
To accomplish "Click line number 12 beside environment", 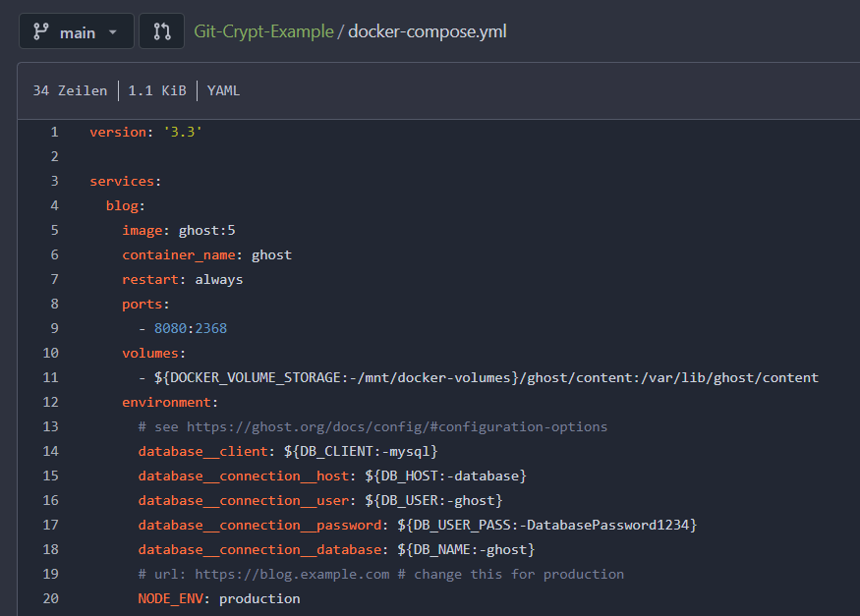I will (49, 401).
